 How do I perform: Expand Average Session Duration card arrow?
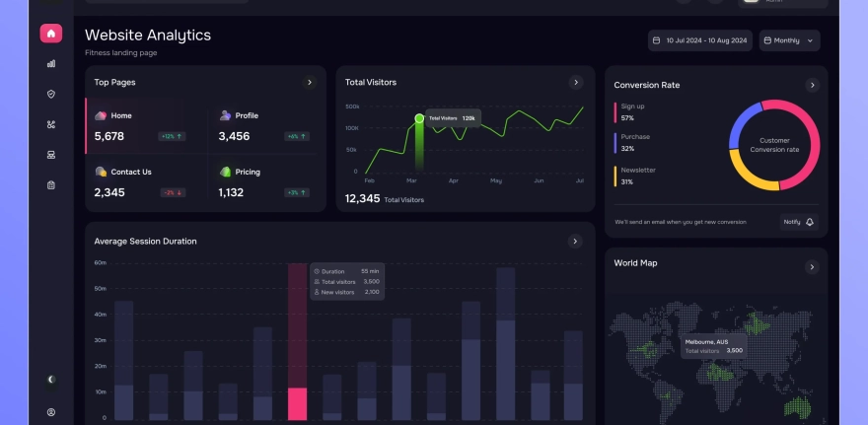coord(575,242)
